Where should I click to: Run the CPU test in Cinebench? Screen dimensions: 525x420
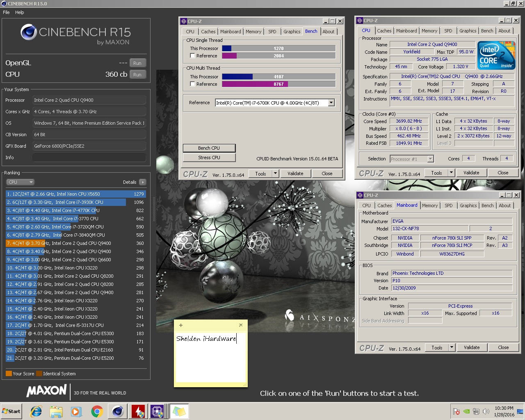[x=137, y=75]
